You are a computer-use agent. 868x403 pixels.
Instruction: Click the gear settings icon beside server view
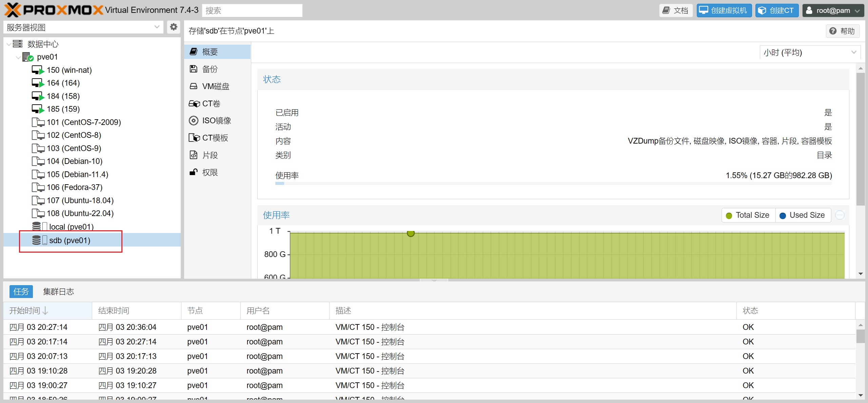click(x=174, y=27)
